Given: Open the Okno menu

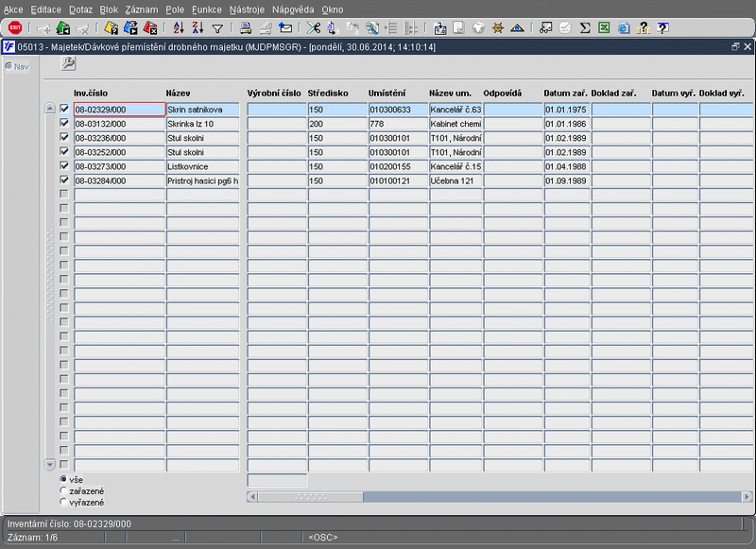Looking at the screenshot, I should tap(333, 9).
